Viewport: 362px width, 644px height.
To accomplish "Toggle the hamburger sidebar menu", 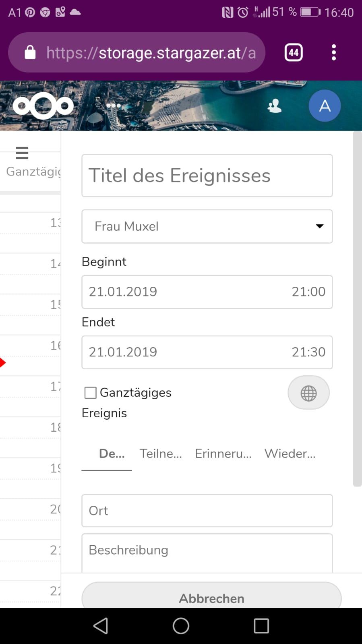I will tap(22, 153).
